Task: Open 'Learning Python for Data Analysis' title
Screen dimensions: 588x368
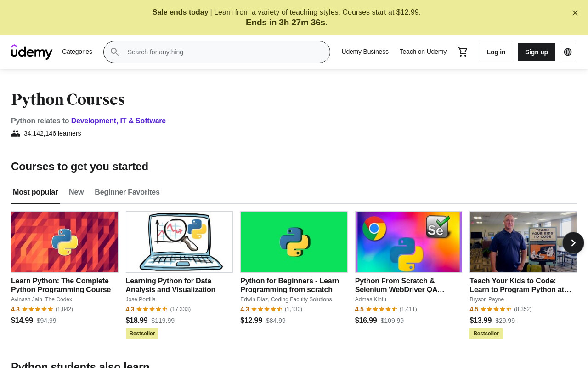Action: (x=170, y=285)
